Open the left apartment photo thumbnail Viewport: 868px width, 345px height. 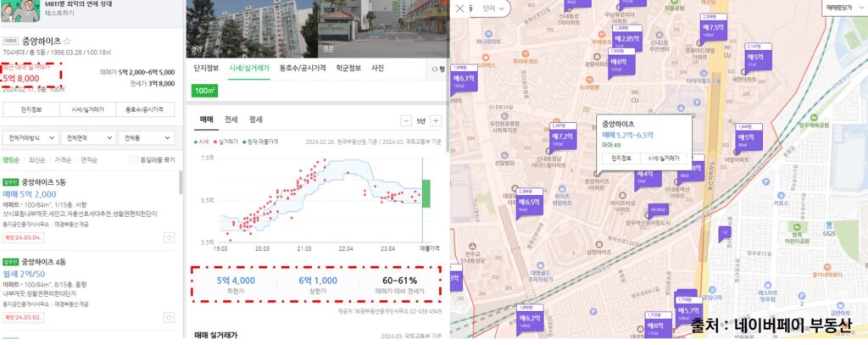[252, 29]
